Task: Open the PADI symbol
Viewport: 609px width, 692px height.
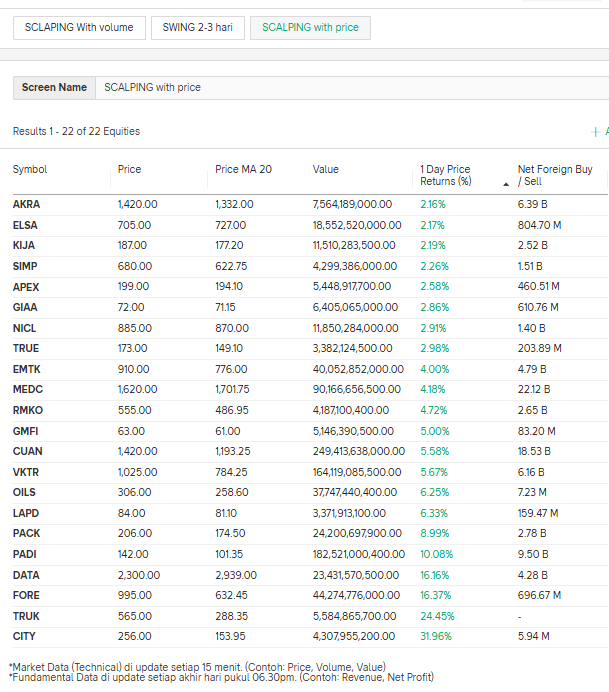Action: click(25, 554)
